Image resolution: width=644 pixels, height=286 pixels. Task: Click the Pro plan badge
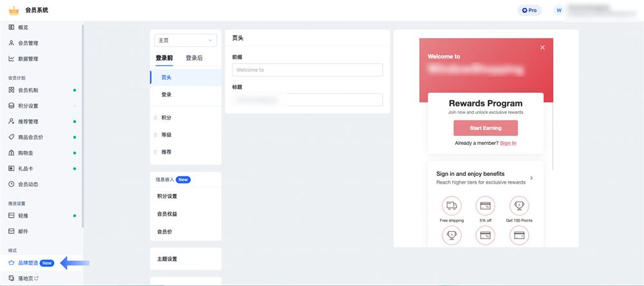(x=529, y=10)
